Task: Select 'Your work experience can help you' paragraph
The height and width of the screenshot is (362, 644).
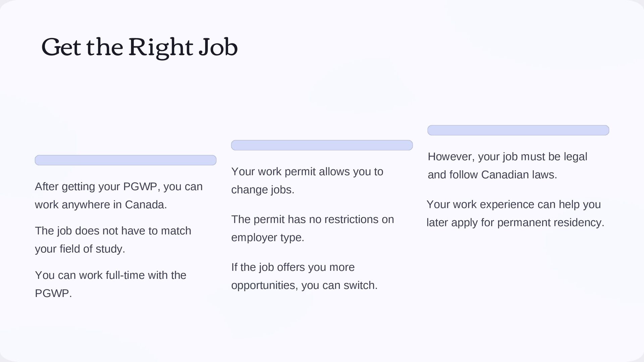Action: tap(515, 214)
